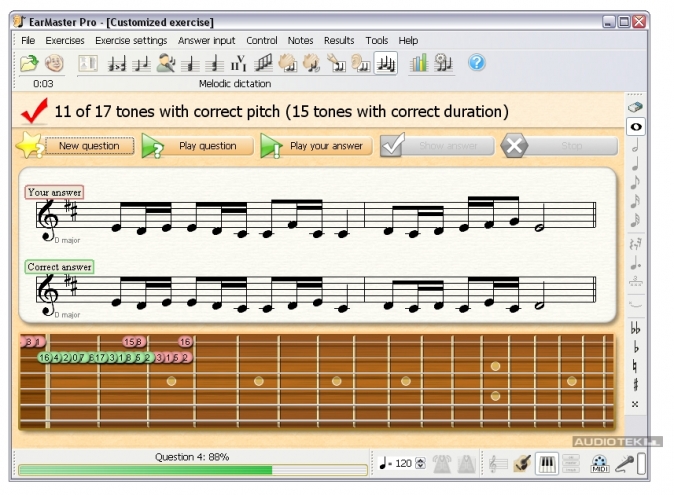Click the tutor face icon
Viewport: 674px width, 495px height.
pos(54,64)
